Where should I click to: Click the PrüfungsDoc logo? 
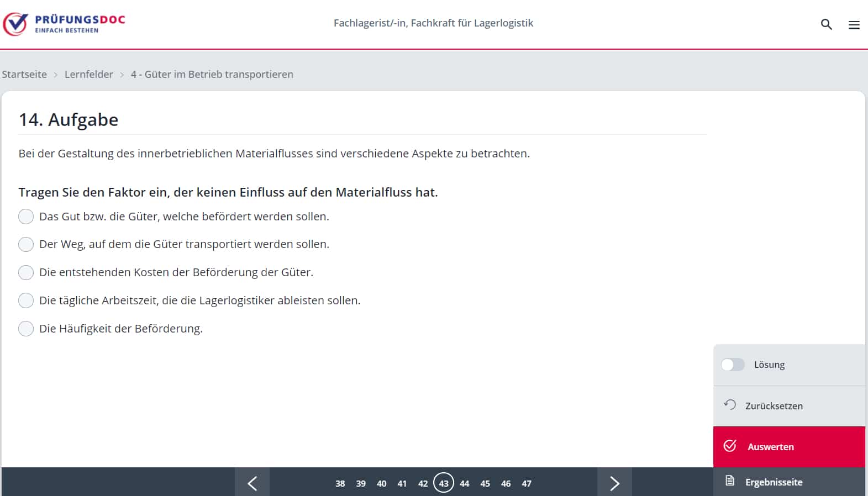tap(64, 24)
